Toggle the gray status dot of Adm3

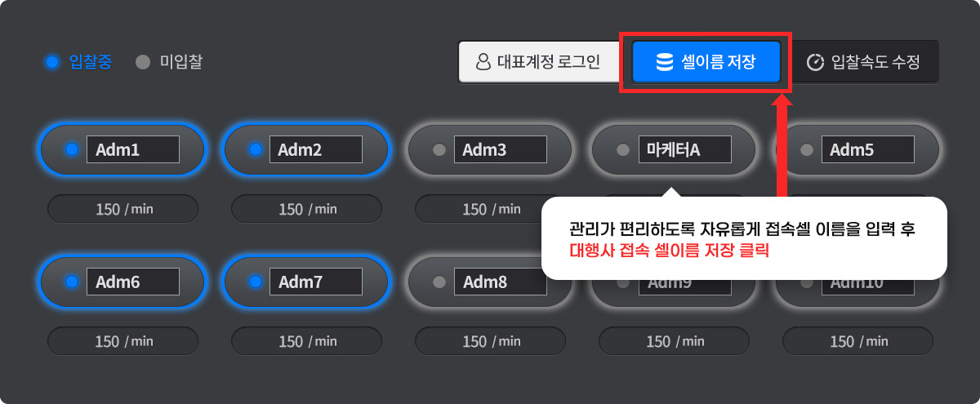[439, 150]
